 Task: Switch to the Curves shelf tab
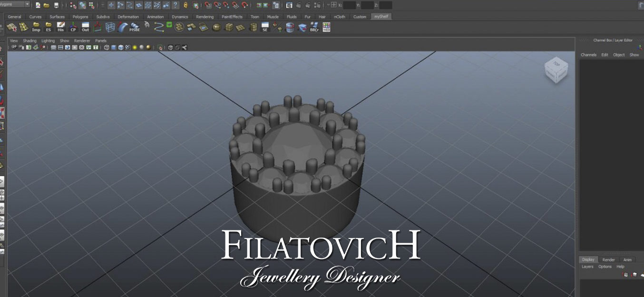35,17
